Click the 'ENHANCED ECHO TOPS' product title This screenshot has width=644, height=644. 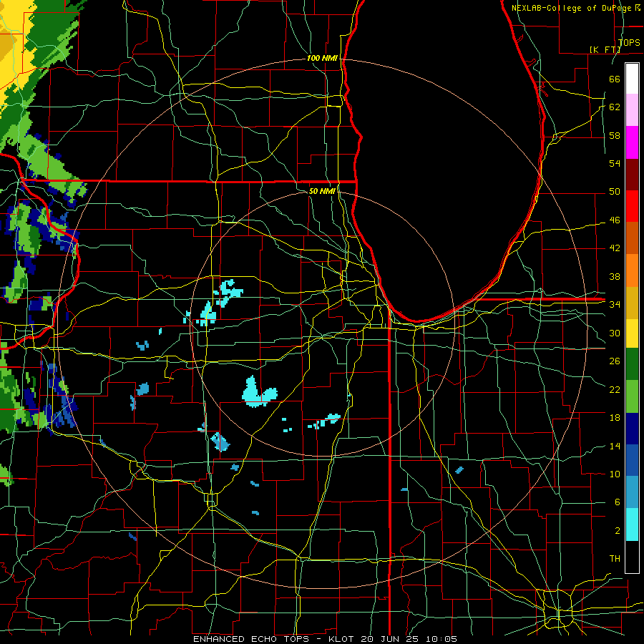coord(251,639)
